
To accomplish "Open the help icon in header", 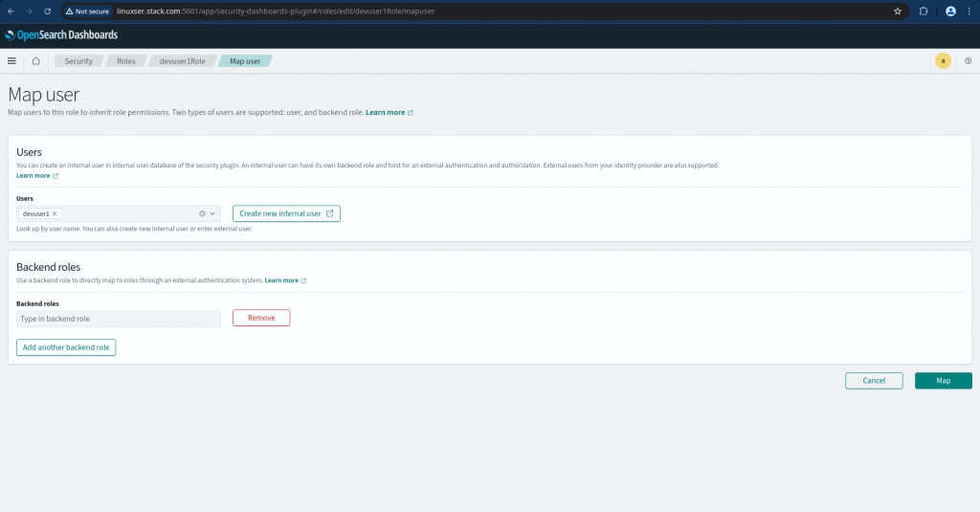I will coord(968,61).
